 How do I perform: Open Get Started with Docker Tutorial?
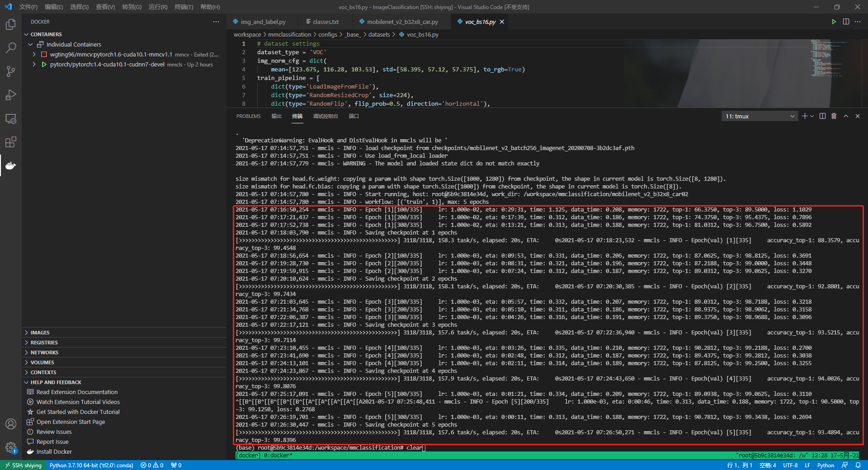click(x=78, y=412)
